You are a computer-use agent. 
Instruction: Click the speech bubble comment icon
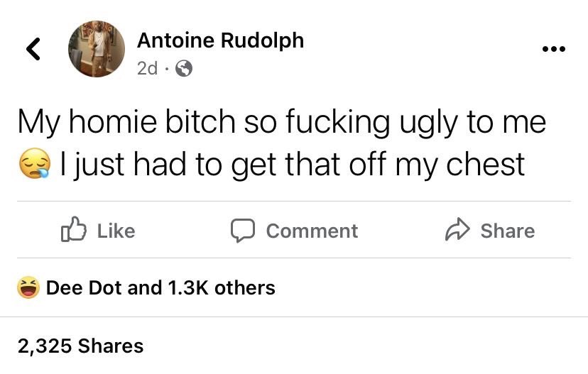(243, 231)
